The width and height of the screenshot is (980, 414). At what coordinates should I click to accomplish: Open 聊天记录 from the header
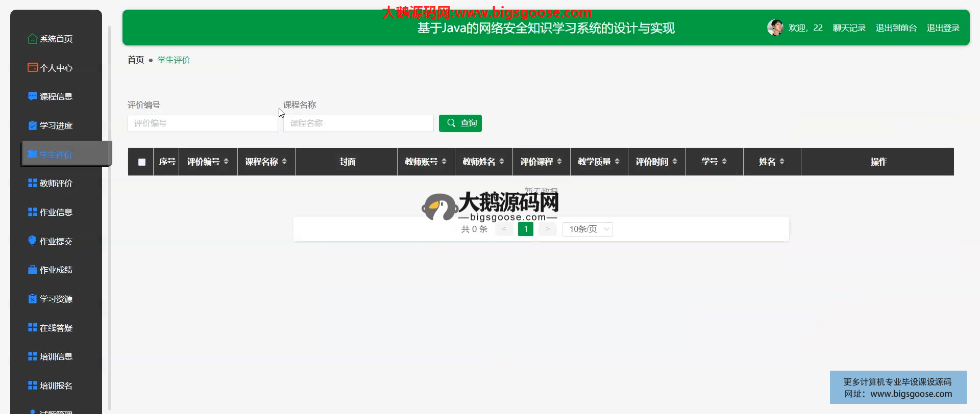click(849, 28)
